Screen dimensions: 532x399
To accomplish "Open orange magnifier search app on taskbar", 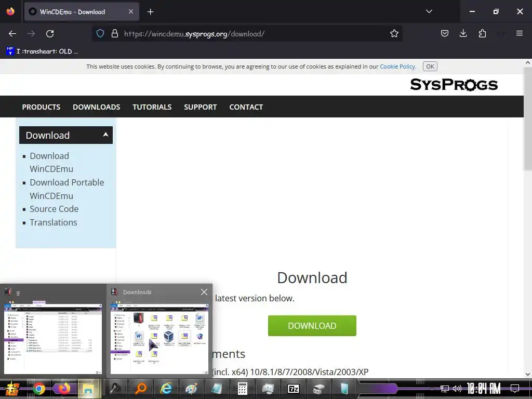I will (140, 389).
